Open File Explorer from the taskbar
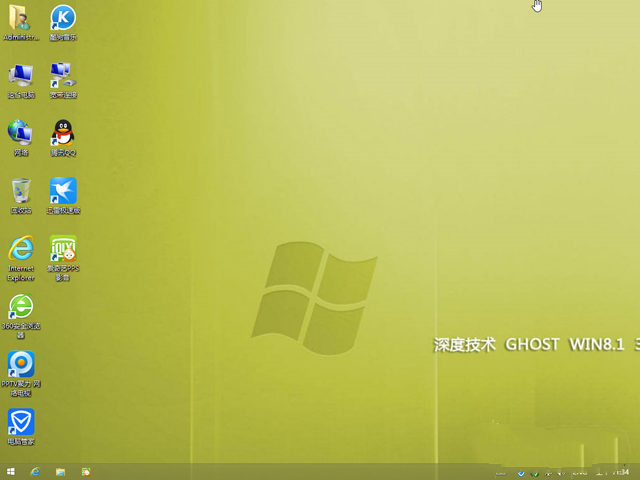 point(60,471)
